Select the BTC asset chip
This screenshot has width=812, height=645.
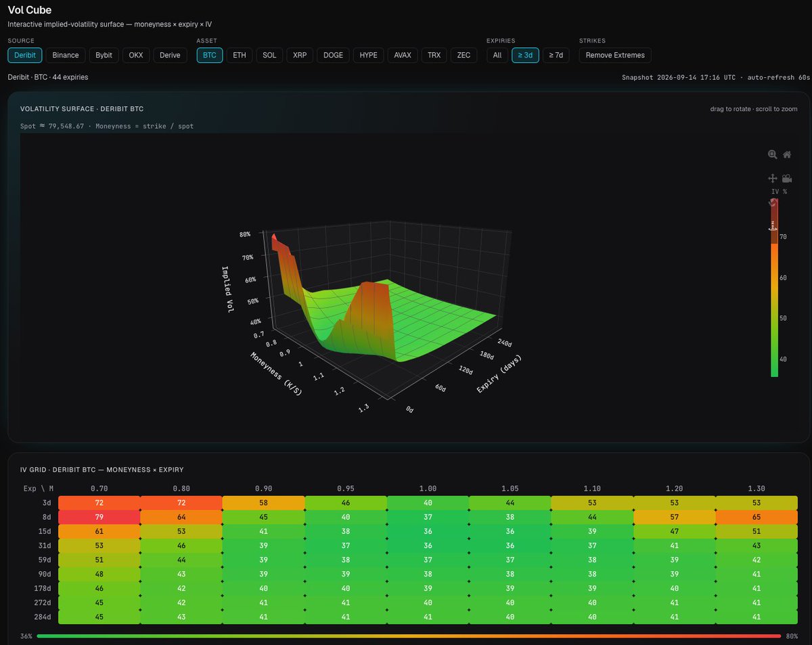pyautogui.click(x=210, y=55)
